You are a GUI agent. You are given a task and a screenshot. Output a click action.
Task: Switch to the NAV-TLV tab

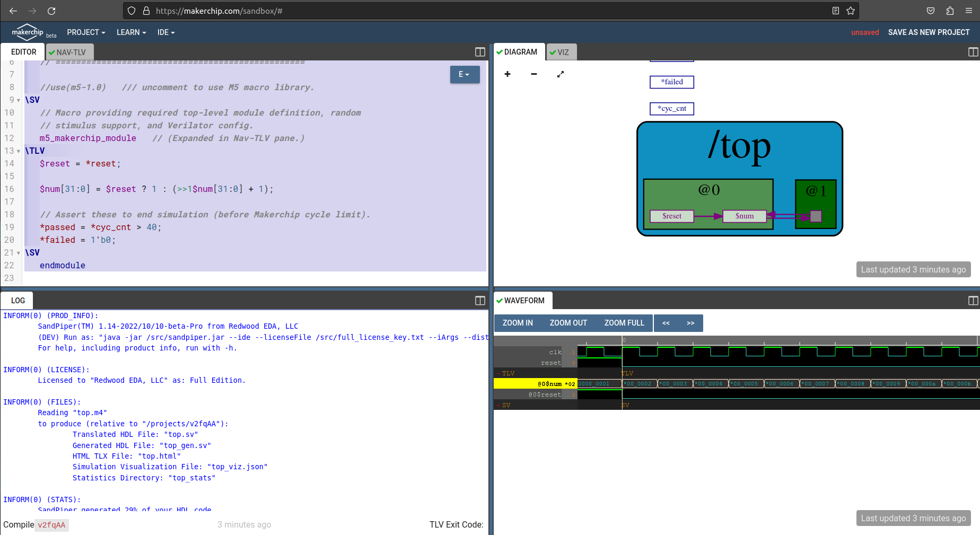[70, 52]
